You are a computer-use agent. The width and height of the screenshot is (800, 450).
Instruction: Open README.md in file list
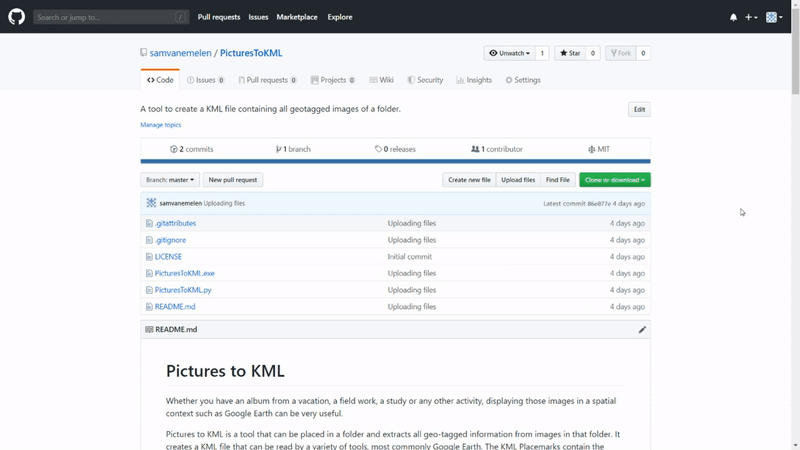[x=175, y=307]
